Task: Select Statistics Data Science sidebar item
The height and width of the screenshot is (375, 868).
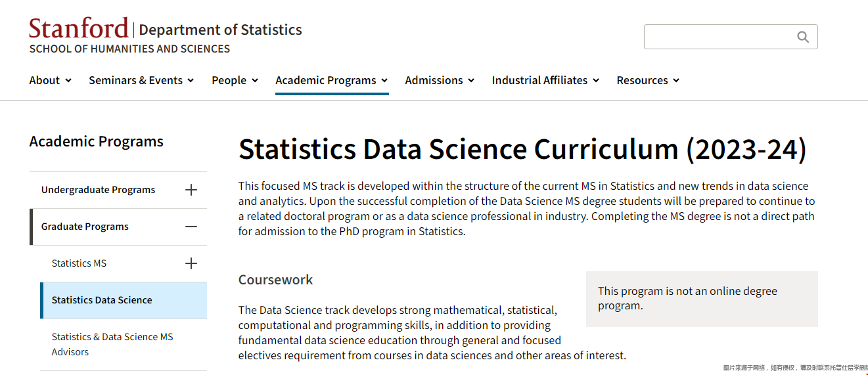Action: point(102,300)
